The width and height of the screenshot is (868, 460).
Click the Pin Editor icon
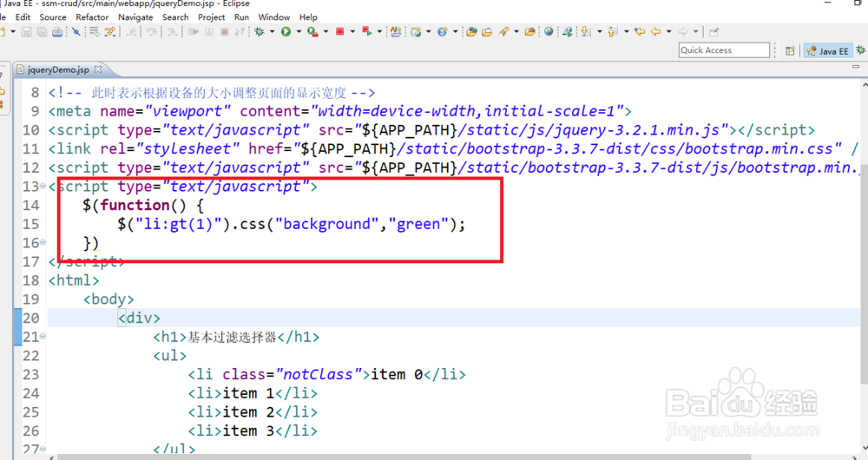tap(714, 32)
